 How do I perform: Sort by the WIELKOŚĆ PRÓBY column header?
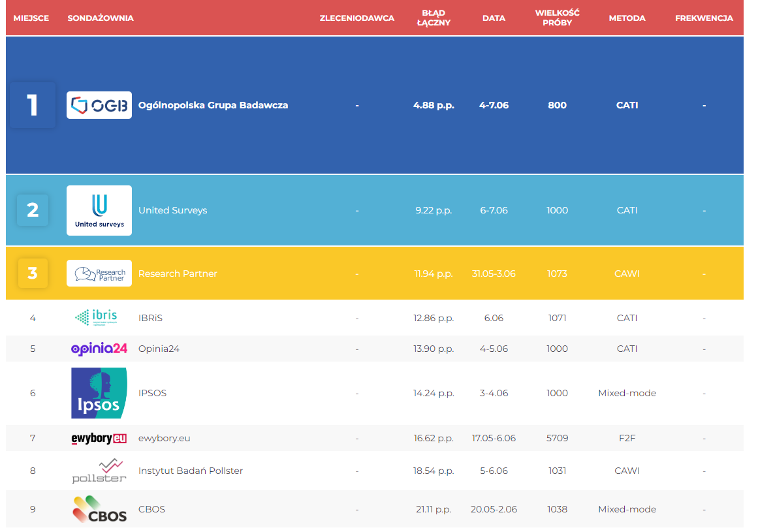(x=557, y=18)
